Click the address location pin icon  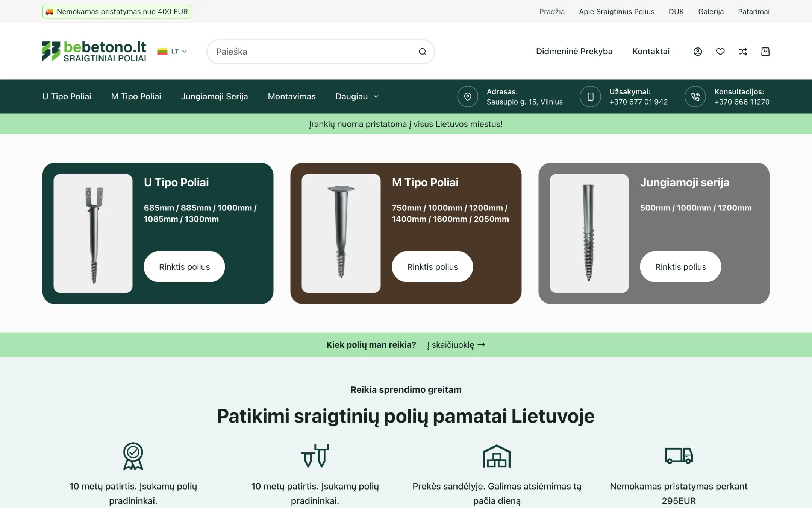pyautogui.click(x=468, y=97)
